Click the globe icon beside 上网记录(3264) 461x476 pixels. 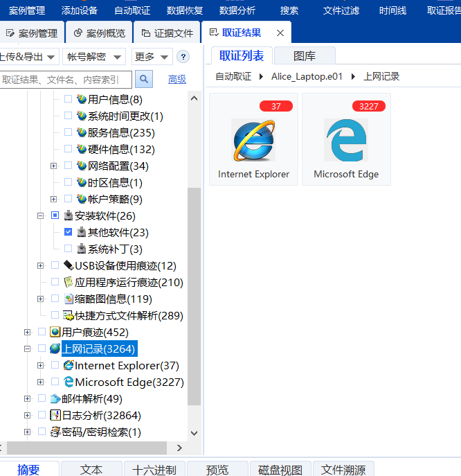click(x=55, y=349)
